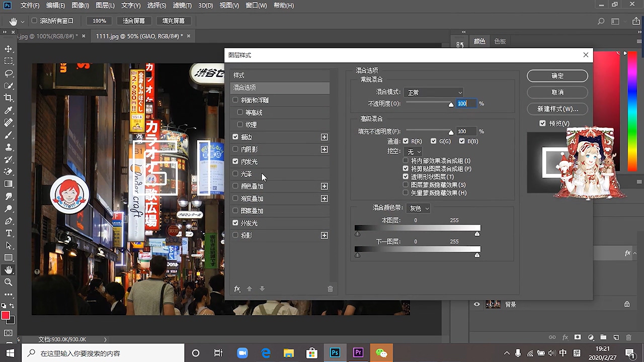
Task: Select the Crop tool
Action: (9, 98)
